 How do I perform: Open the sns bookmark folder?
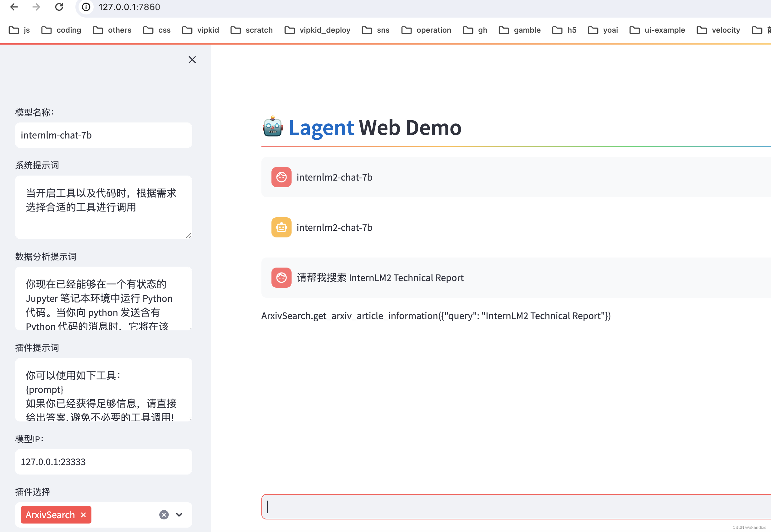point(375,30)
